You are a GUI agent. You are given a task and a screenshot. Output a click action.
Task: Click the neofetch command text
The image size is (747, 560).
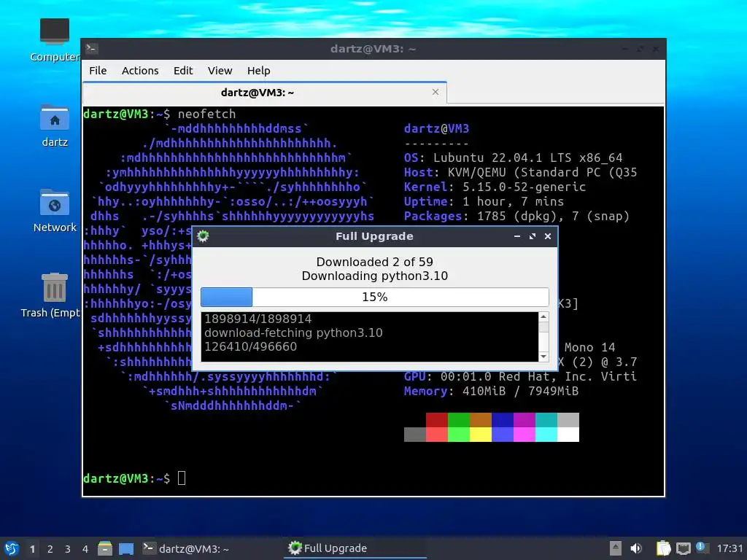coord(206,114)
